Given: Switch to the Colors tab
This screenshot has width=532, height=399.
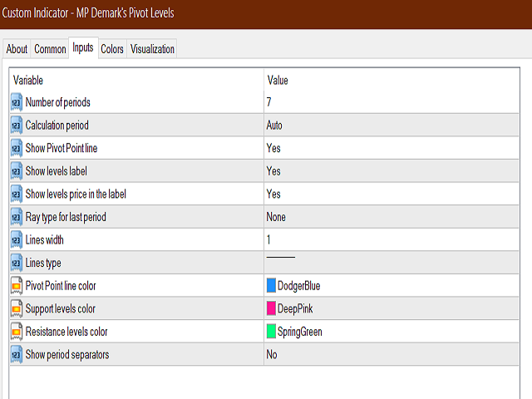Looking at the screenshot, I should [112, 49].
